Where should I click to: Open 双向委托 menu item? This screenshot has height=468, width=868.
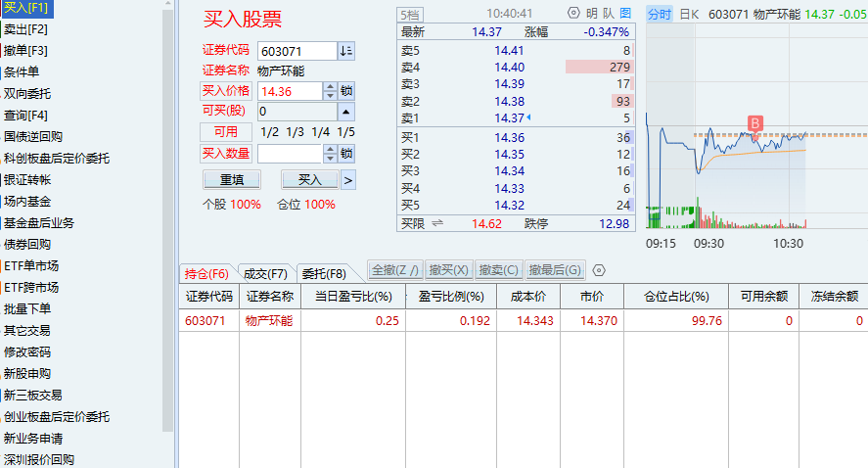point(27,94)
